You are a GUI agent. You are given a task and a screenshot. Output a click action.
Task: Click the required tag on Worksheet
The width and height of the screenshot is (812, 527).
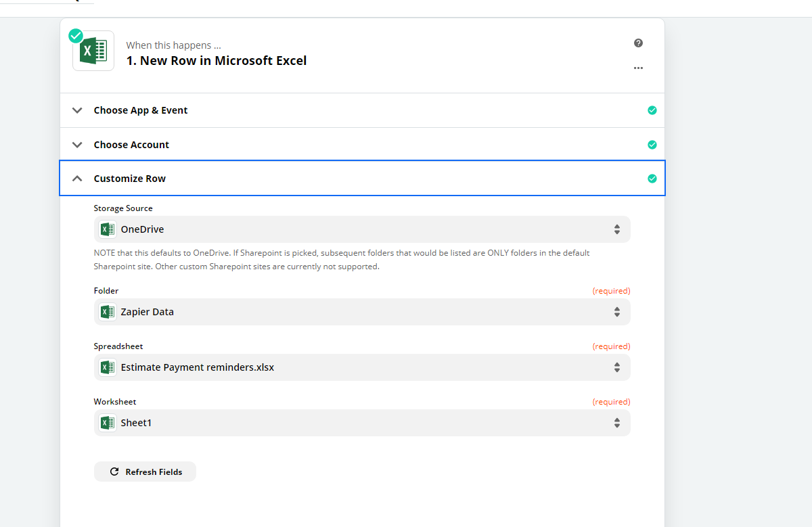(612, 402)
